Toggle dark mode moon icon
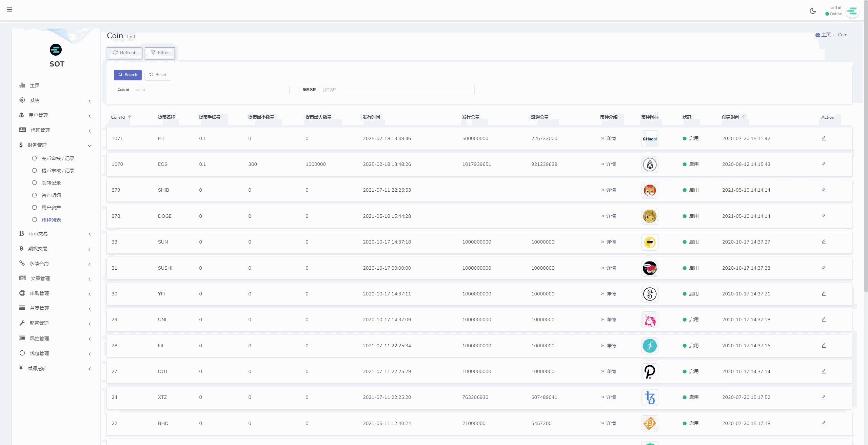Viewport: 868px width, 445px height. click(813, 11)
